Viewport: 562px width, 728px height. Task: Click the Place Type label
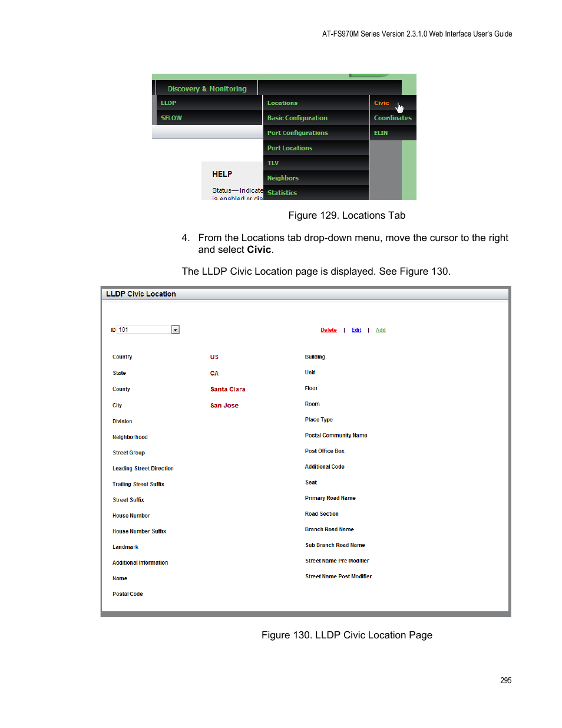(x=319, y=420)
